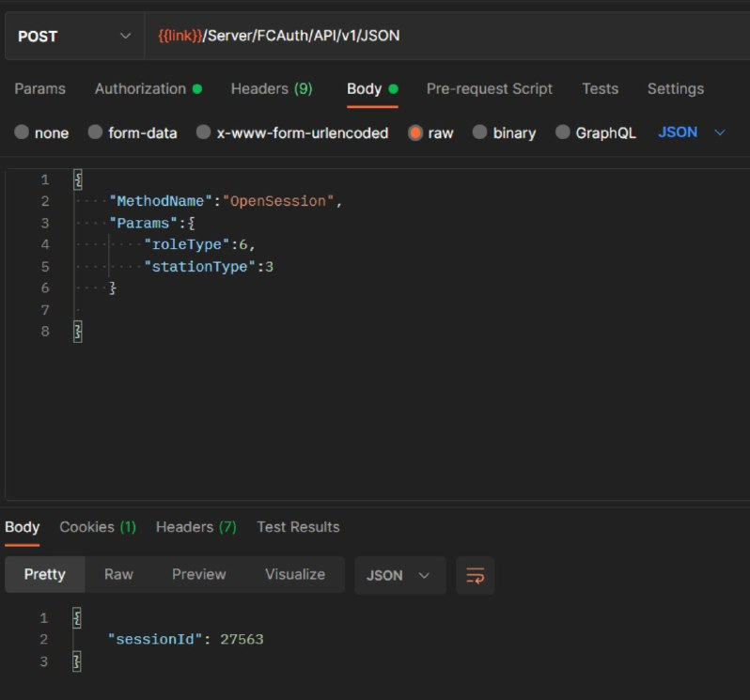Place cursor at opening brace on line 1
This screenshot has width=750, height=700.
78,179
